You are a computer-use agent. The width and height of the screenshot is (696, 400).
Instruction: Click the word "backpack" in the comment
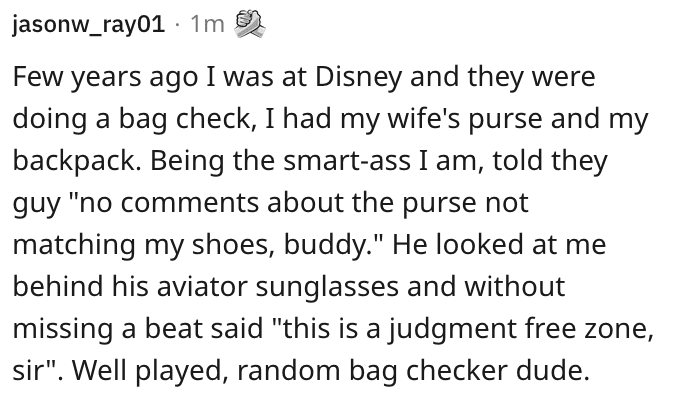(74, 161)
